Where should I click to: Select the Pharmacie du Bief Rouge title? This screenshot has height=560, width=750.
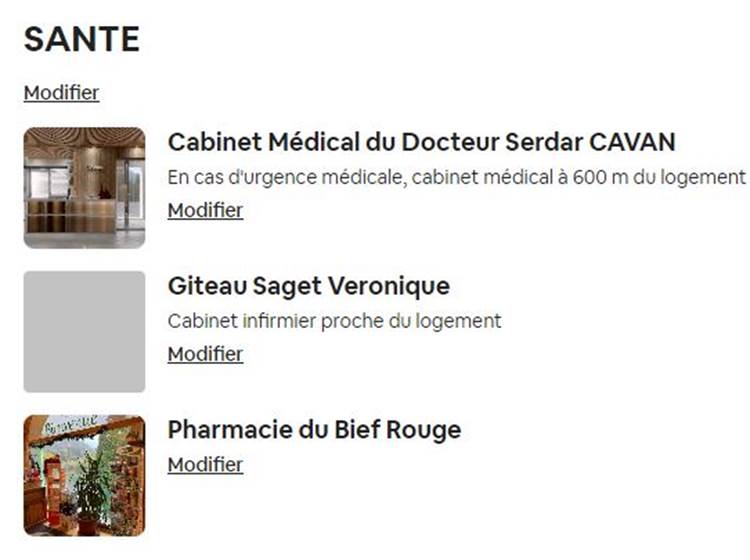click(x=314, y=429)
